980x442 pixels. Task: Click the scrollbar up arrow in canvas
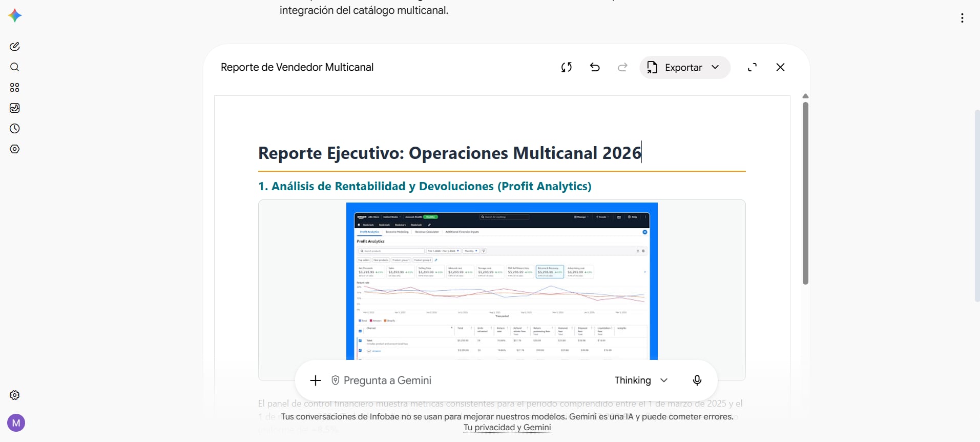point(805,96)
